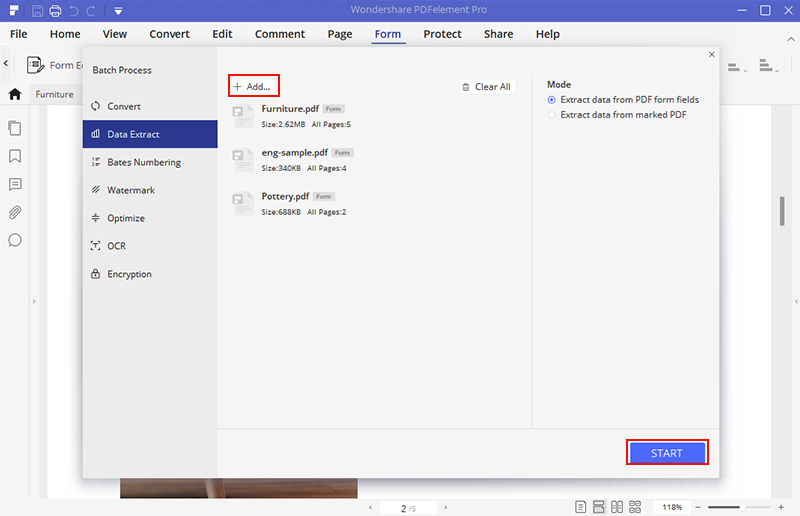
Task: Click the Furniture.pdf file icon
Action: (x=243, y=116)
